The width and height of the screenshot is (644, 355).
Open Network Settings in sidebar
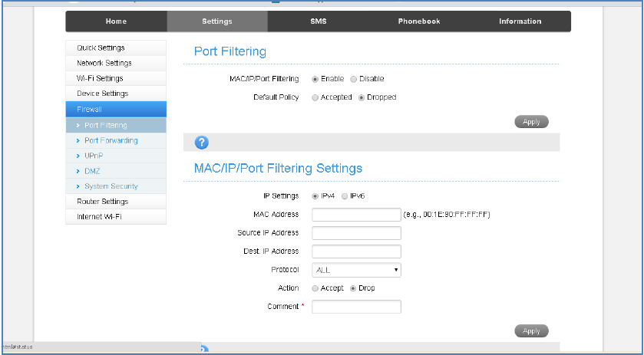(x=116, y=63)
